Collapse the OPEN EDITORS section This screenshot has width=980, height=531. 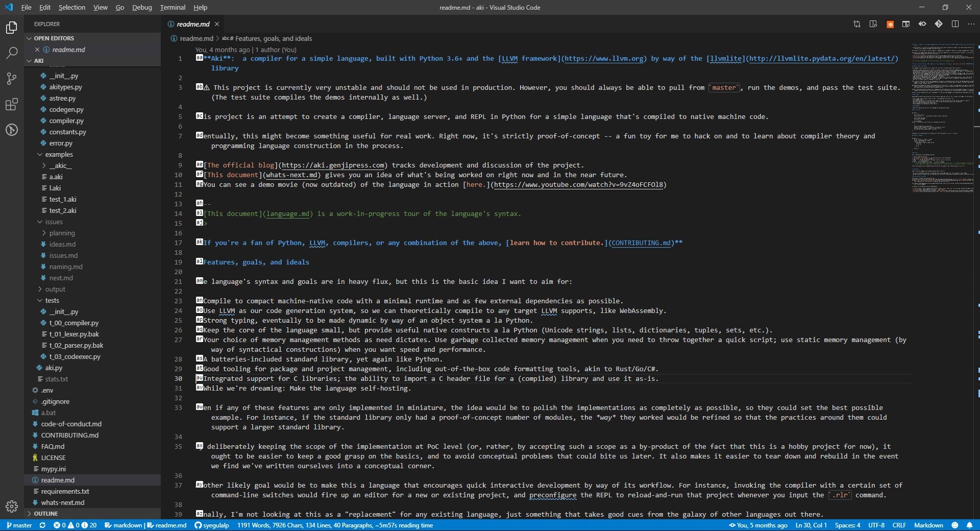pyautogui.click(x=92, y=38)
